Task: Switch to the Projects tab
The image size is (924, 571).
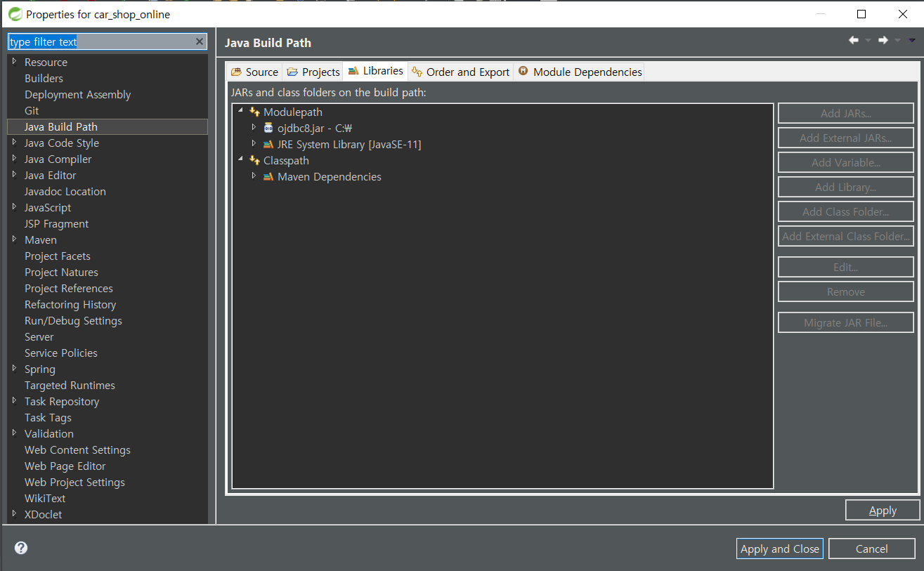Action: point(313,72)
